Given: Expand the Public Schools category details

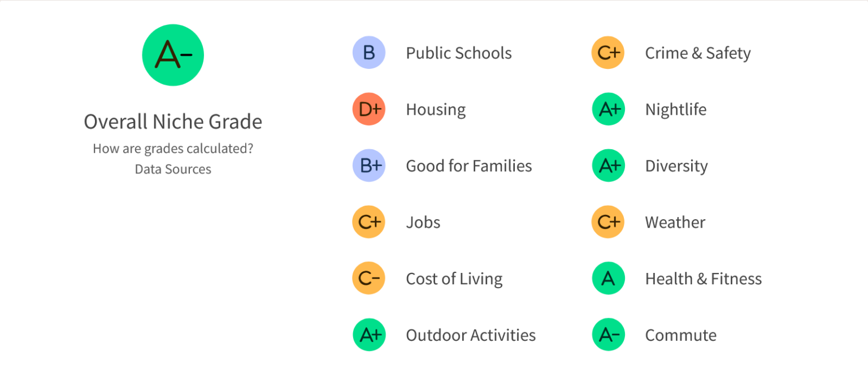Looking at the screenshot, I should (459, 53).
